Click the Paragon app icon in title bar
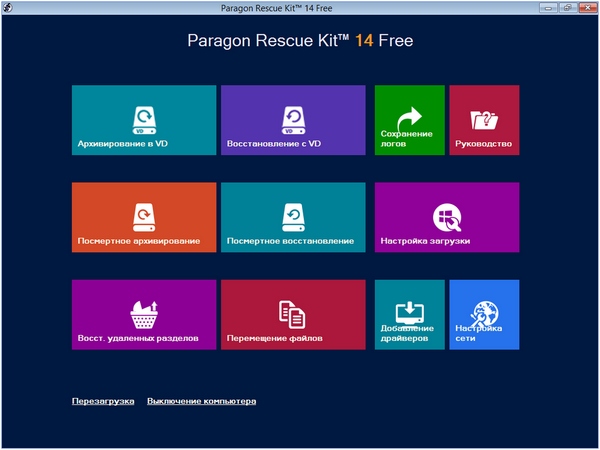This screenshot has height=450, width=600. coord(7,8)
